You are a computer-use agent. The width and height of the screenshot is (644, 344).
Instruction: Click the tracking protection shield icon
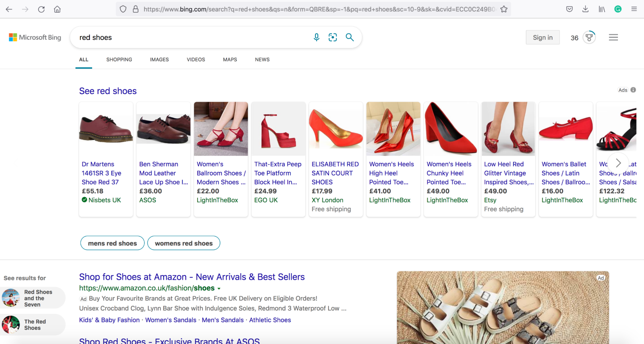[x=123, y=9]
